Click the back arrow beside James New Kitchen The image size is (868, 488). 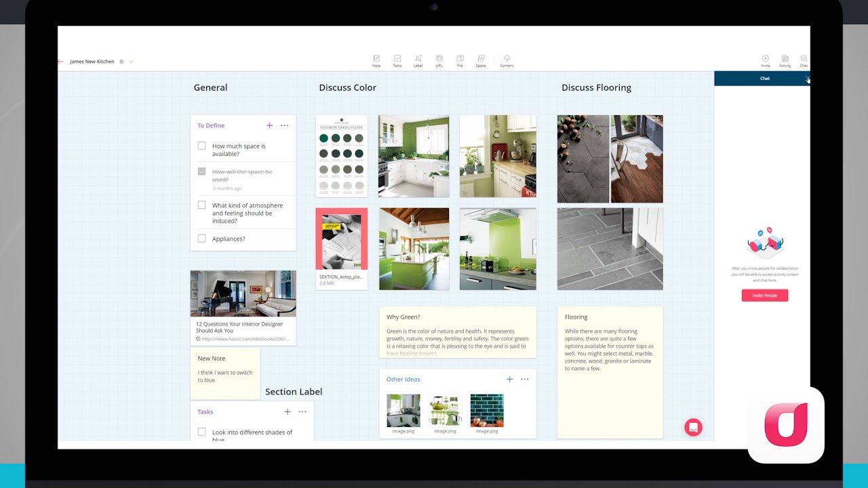pyautogui.click(x=60, y=62)
